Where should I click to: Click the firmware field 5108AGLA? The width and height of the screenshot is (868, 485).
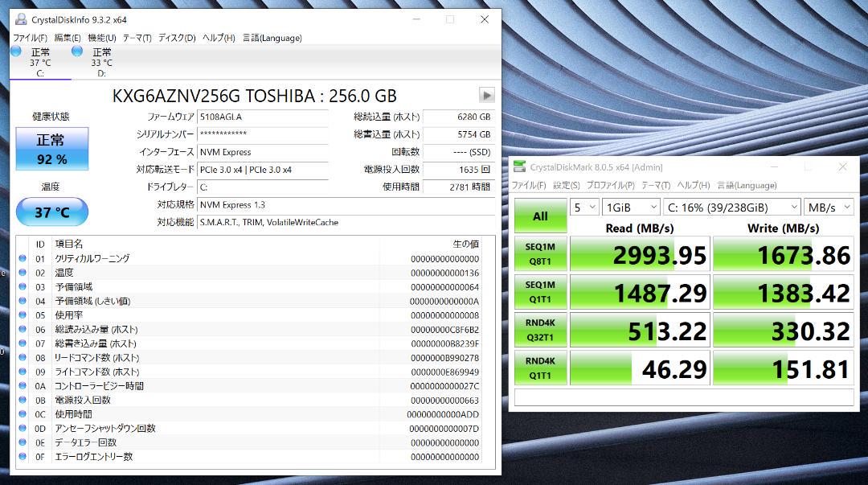[263, 117]
